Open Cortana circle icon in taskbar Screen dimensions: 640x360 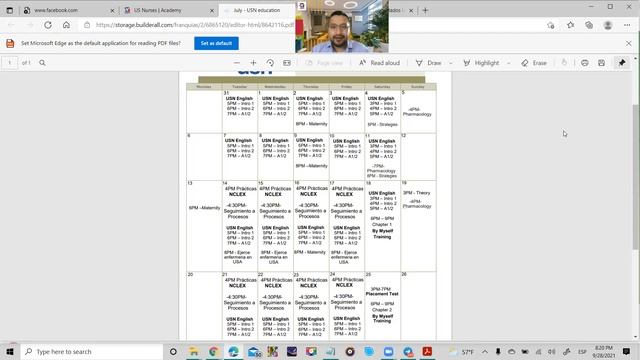(173, 351)
